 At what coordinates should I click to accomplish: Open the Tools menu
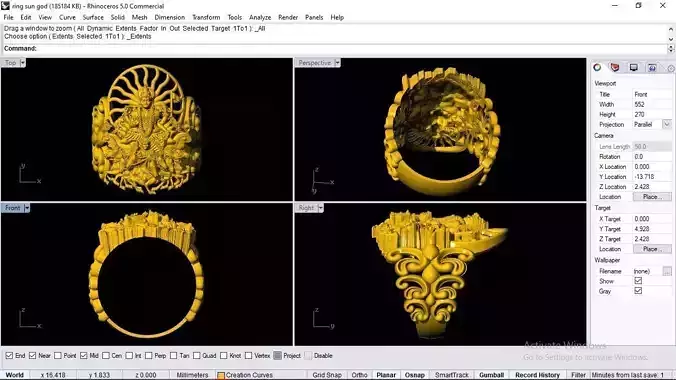coord(235,17)
